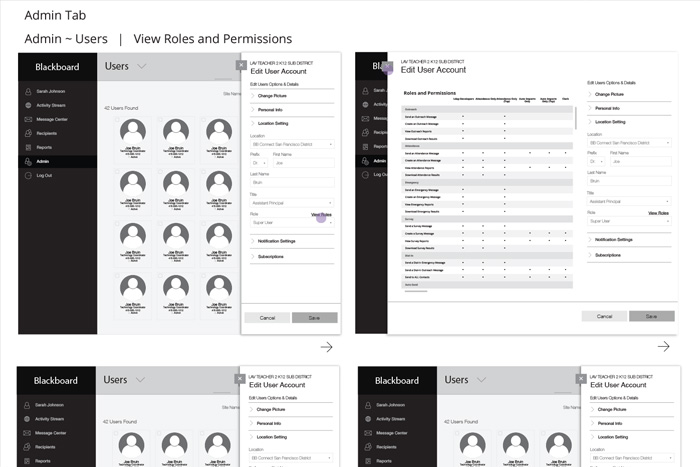Open Recipients icon in top-left mockup sidebar
Screen dimensions: 700x467
(x=28, y=133)
